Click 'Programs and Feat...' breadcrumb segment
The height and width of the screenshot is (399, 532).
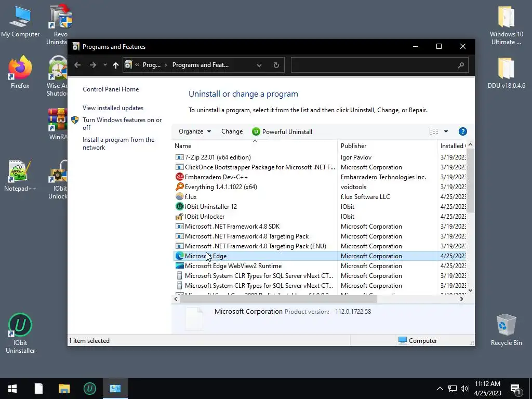coord(200,65)
